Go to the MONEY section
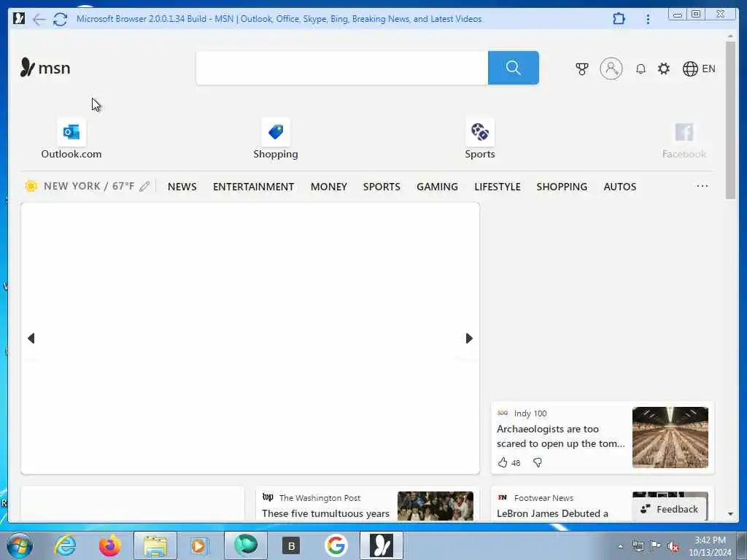Image resolution: width=747 pixels, height=560 pixels. [329, 187]
